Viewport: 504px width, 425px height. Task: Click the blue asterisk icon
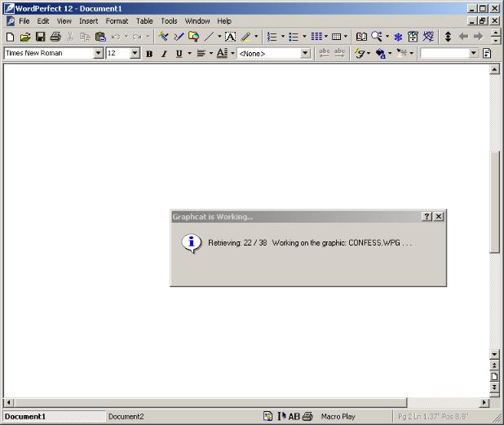tap(398, 37)
